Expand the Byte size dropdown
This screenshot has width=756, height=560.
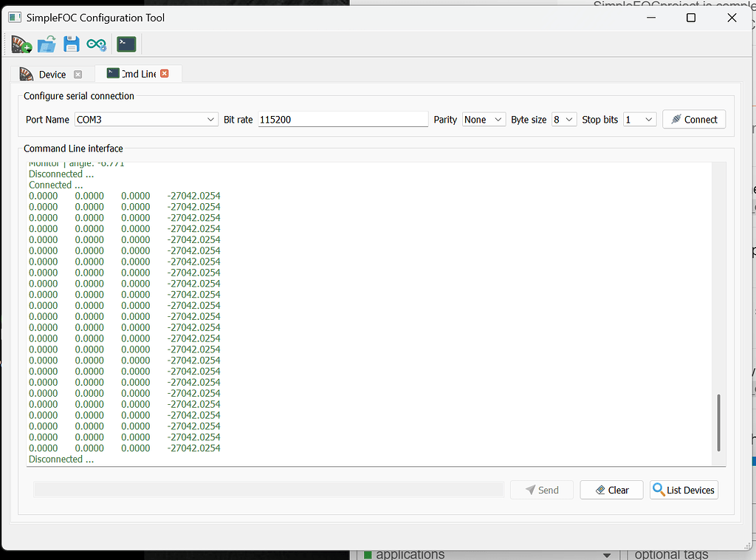[x=569, y=120]
